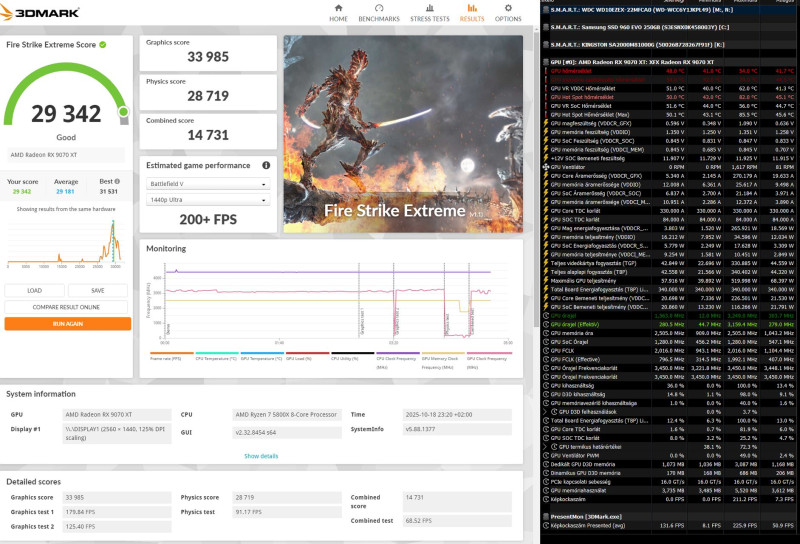Click thermometer icon of GPU Hot Spot hőmérséklet

545,97
